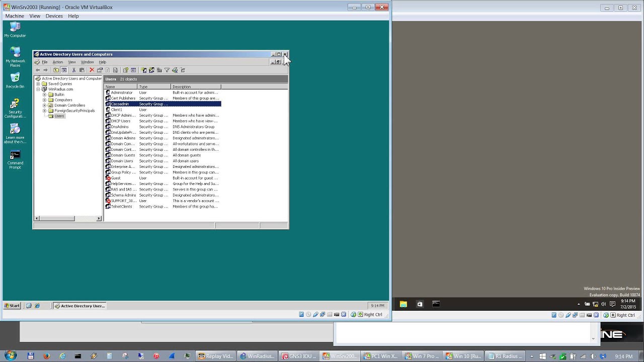Click Store icon in Win 10 taskbar
Viewport: 644px width, 362px height.
420,304
